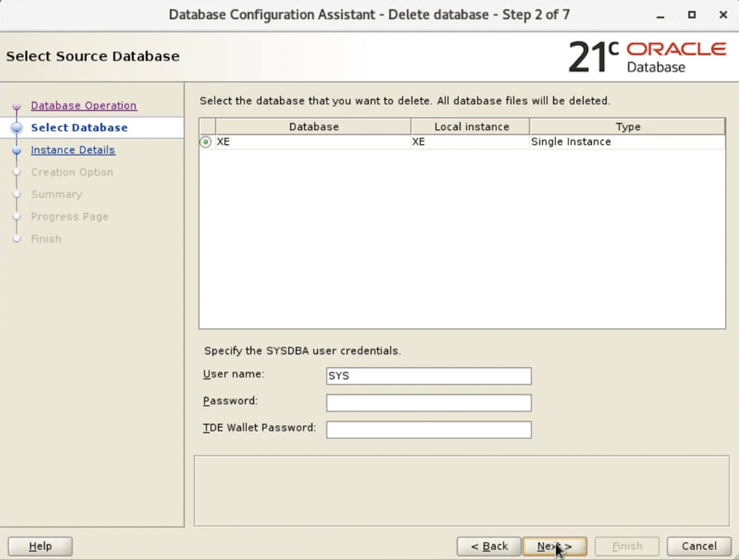The height and width of the screenshot is (560, 739).
Task: Click the Select Database step in the sidebar
Action: [80, 128]
